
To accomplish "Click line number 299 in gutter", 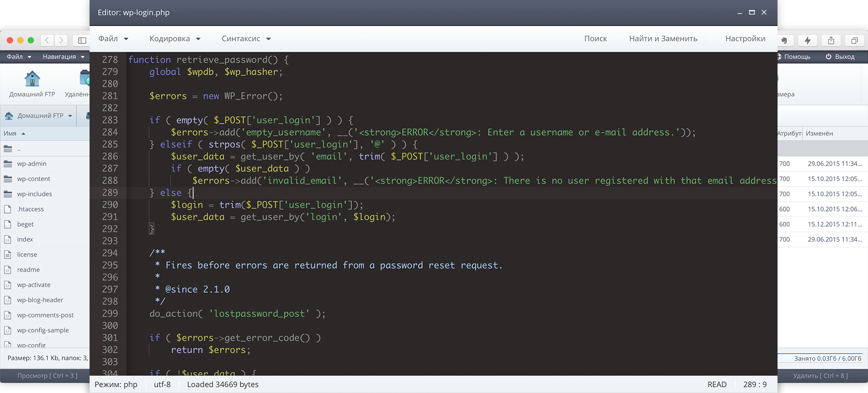I will [110, 313].
